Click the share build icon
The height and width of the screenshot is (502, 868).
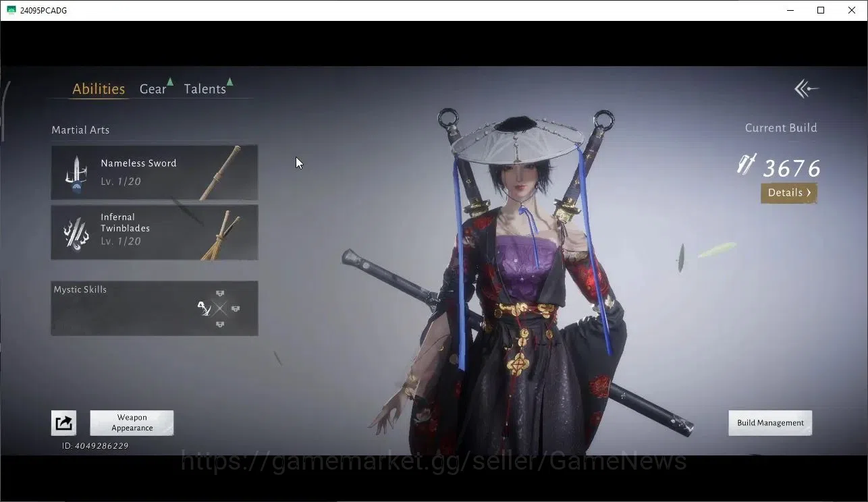point(63,423)
